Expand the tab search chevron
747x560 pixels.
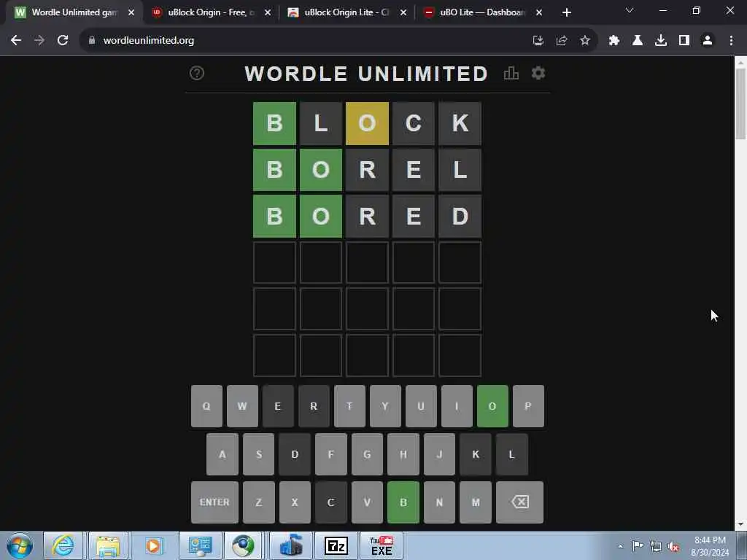coord(630,10)
